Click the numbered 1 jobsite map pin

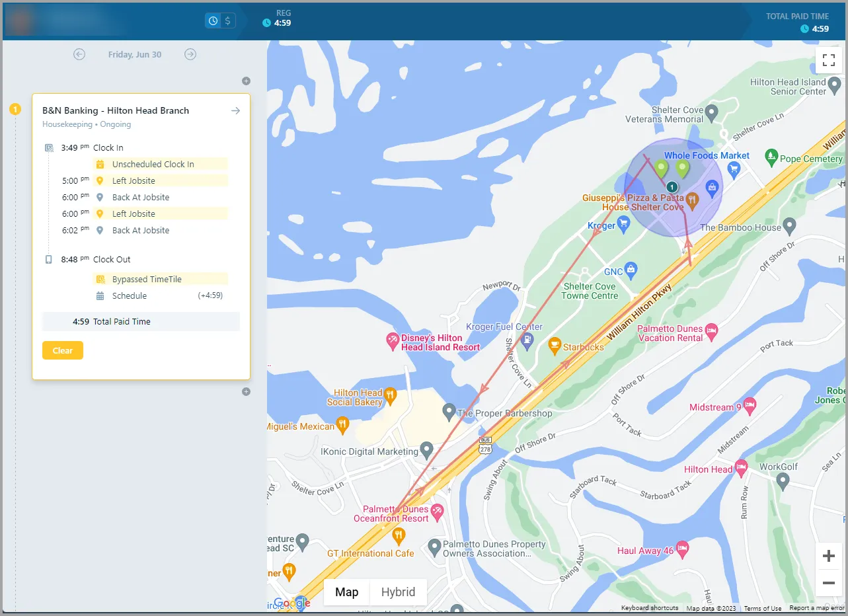(x=672, y=187)
